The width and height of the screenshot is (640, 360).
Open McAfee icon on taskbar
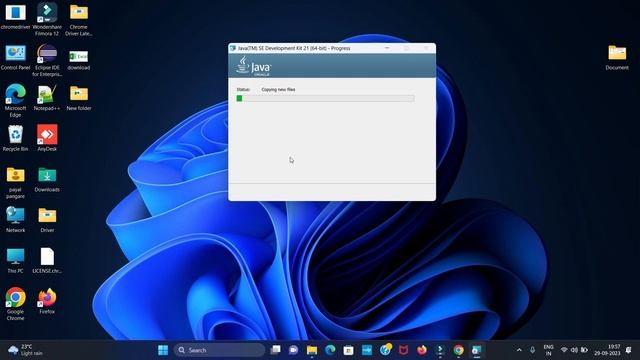[403, 350]
